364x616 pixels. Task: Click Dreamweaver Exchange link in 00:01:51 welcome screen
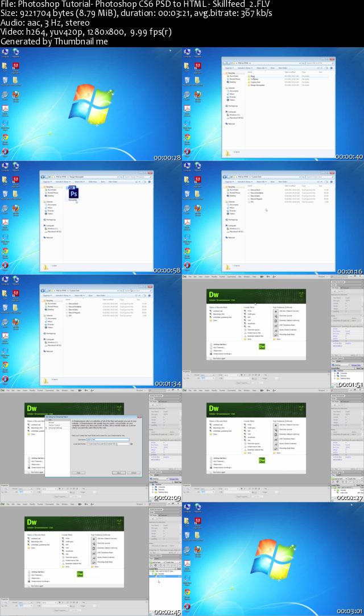click(x=222, y=354)
